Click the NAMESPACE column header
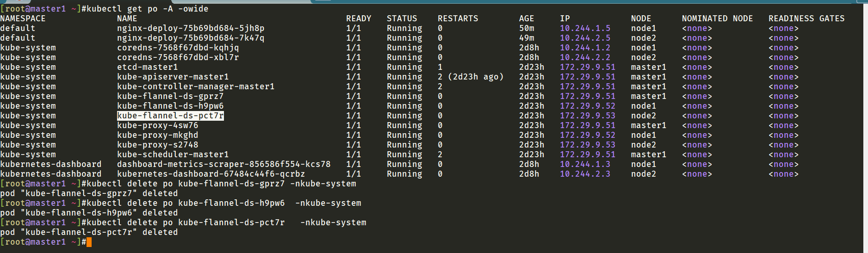Image resolution: width=868 pixels, height=253 pixels. pyautogui.click(x=23, y=19)
